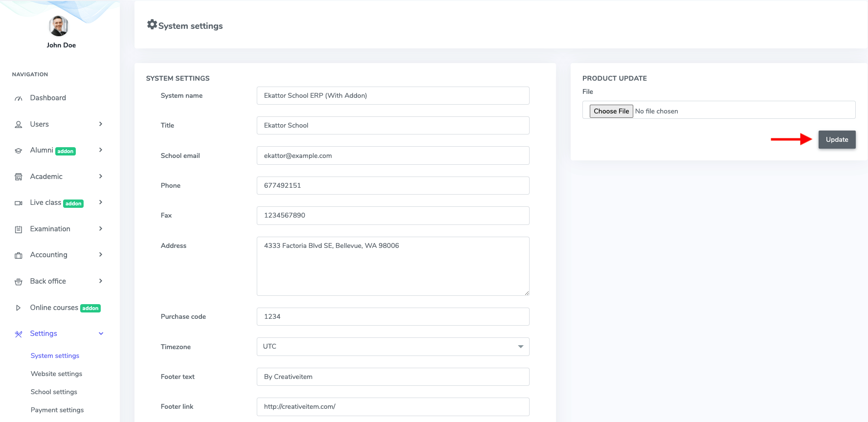The width and height of the screenshot is (868, 422).
Task: Click the System name input field
Action: pyautogui.click(x=393, y=96)
